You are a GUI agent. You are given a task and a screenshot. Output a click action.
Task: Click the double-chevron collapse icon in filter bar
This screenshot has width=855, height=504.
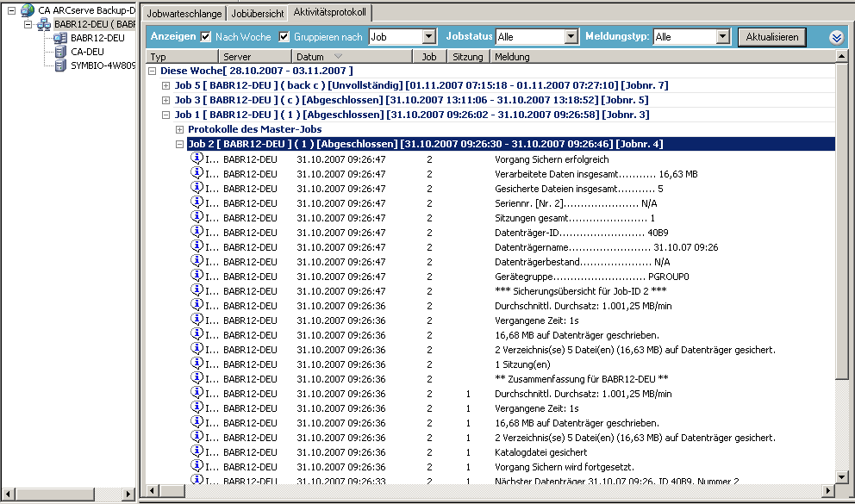pos(835,37)
